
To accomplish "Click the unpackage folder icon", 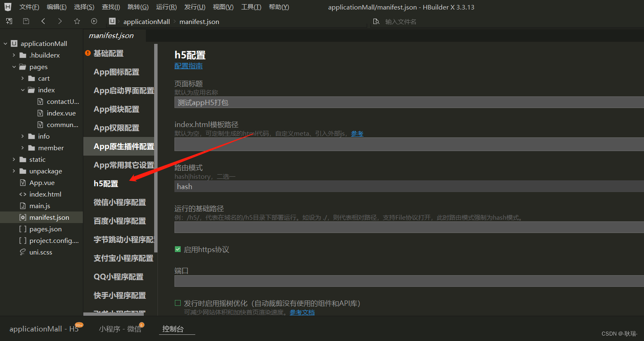I will tap(23, 171).
